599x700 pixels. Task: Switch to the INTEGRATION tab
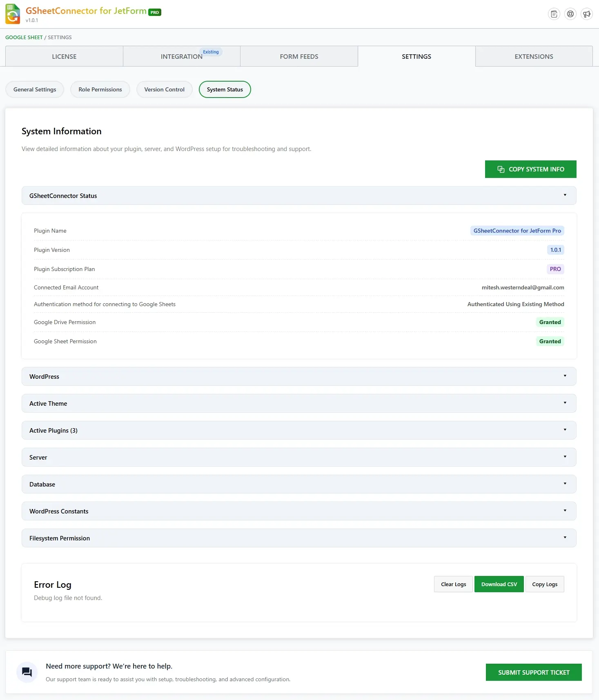(182, 56)
